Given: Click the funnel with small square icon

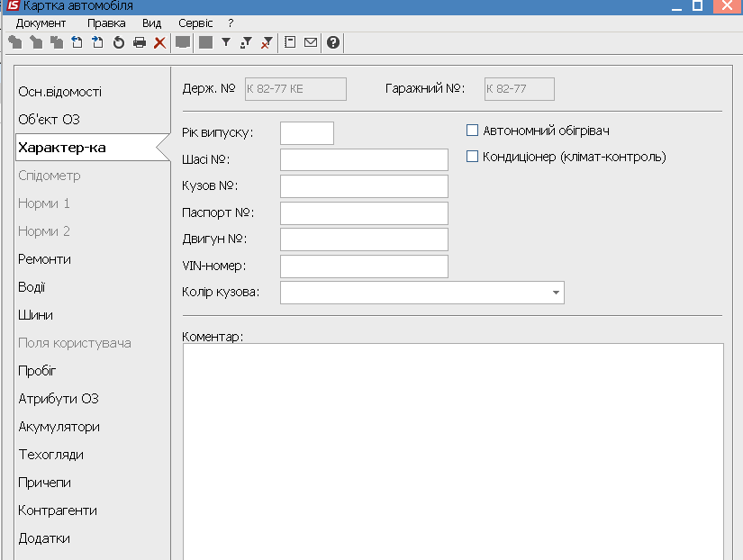Looking at the screenshot, I should (x=247, y=42).
